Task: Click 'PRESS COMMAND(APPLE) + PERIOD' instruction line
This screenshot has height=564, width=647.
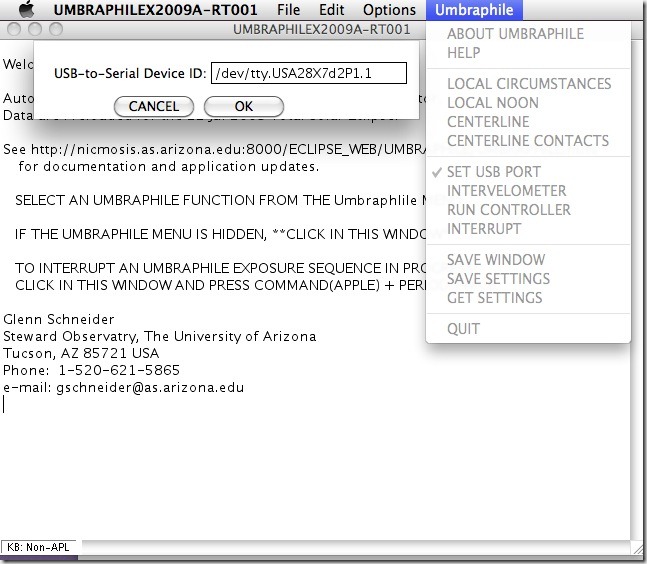Action: point(220,285)
